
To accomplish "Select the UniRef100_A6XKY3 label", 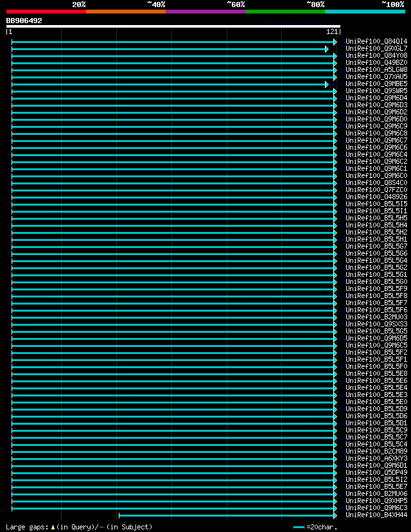I will 376,458.
